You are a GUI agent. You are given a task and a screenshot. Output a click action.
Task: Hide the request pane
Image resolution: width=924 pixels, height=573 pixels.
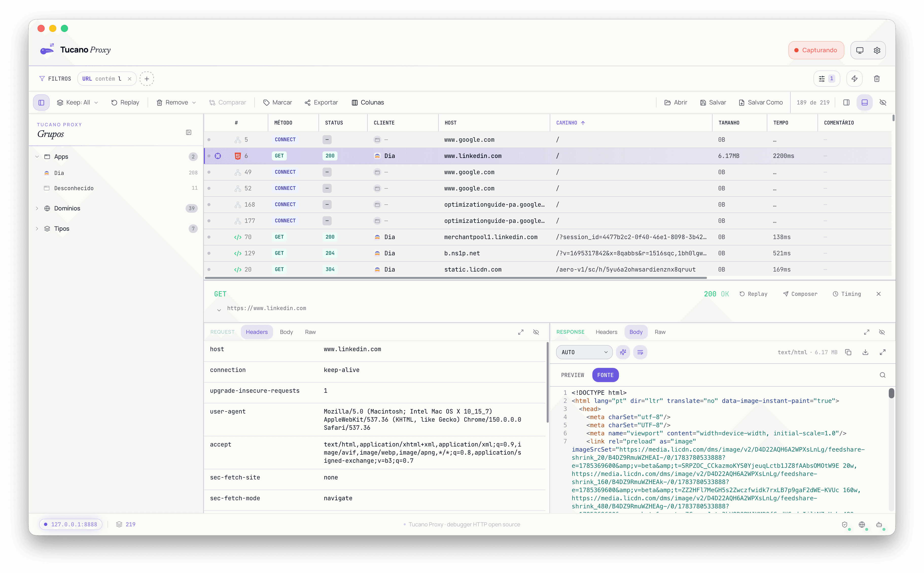click(536, 332)
